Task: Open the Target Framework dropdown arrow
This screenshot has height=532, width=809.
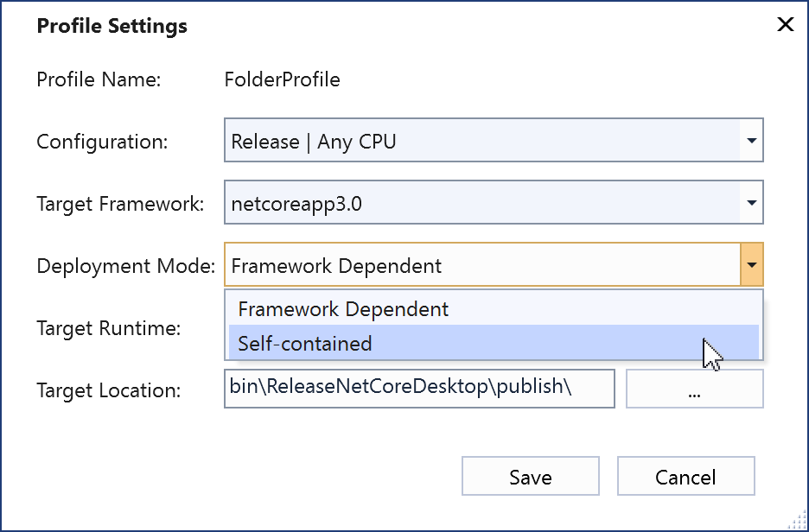Action: click(x=751, y=203)
